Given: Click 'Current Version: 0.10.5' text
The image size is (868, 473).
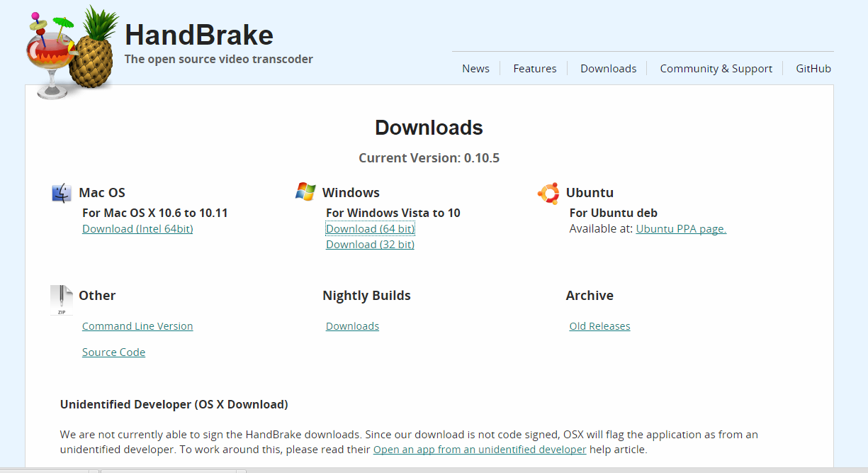Looking at the screenshot, I should [x=429, y=158].
